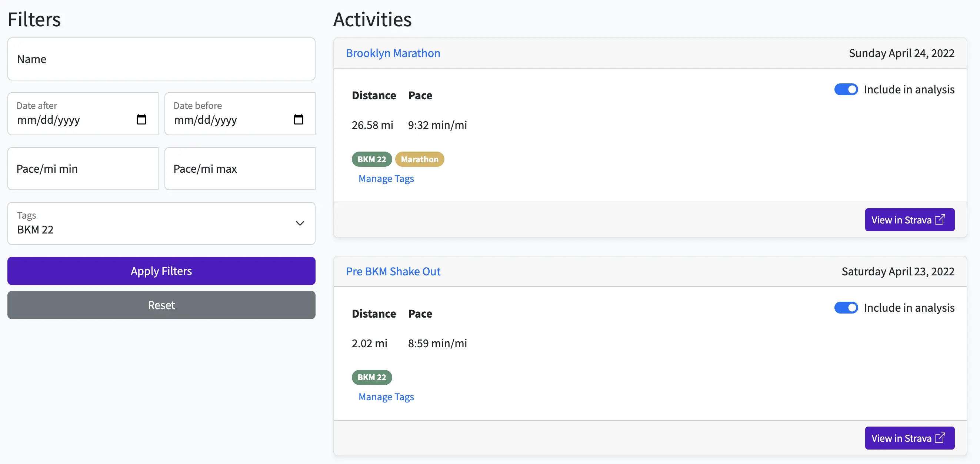Focus the Date after input field
Viewport: 980px width, 464px height.
pos(83,114)
